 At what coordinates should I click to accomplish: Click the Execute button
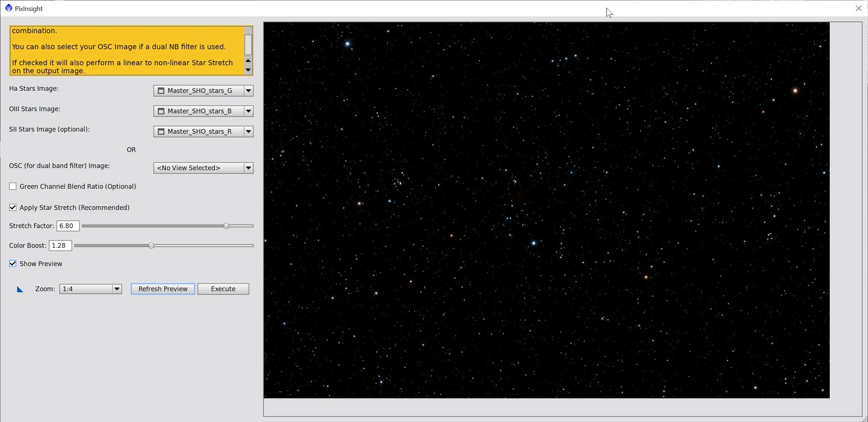[223, 289]
